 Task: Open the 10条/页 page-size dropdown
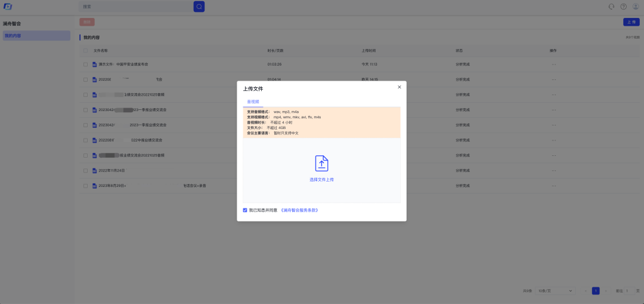(555, 291)
